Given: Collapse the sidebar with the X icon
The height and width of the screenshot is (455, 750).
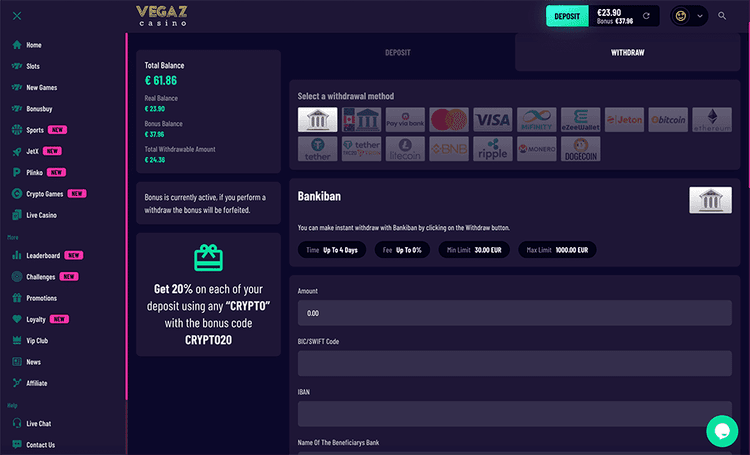Looking at the screenshot, I should click(x=17, y=16).
